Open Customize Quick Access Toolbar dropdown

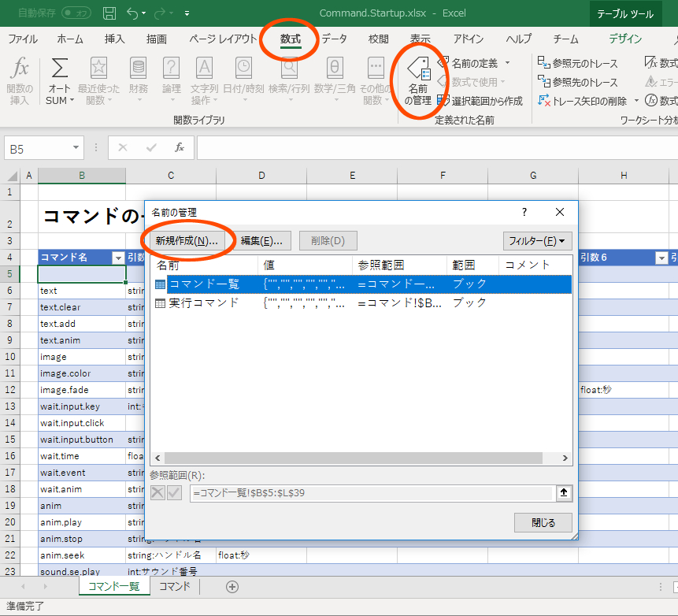(x=187, y=13)
